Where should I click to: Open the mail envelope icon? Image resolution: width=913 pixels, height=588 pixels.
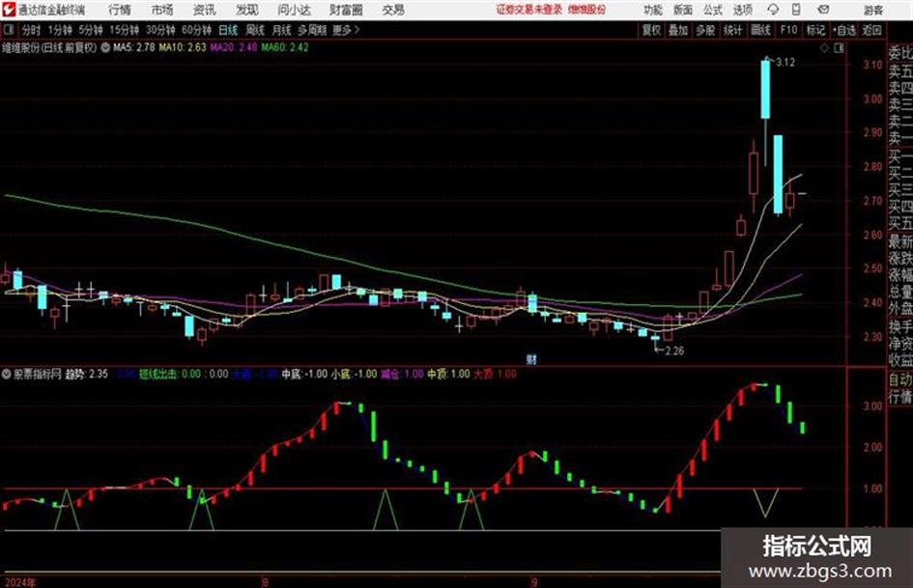[x=823, y=10]
